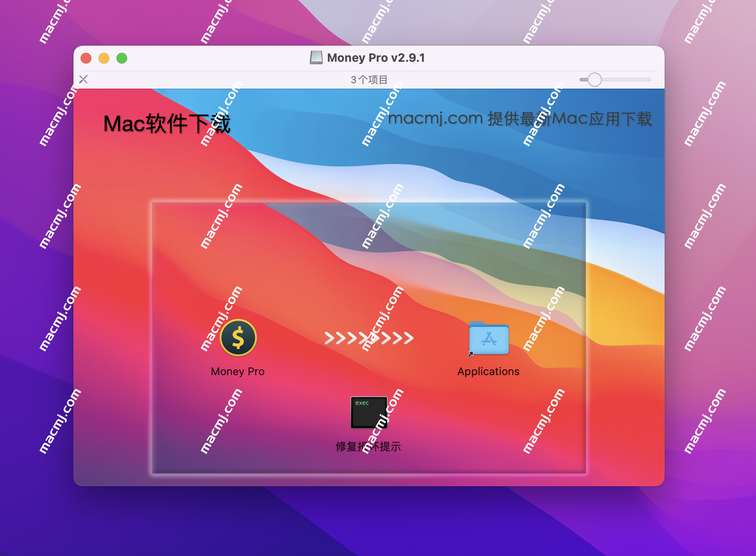The width and height of the screenshot is (756, 556).
Task: Select the Applications folder shortcut icon
Action: (489, 338)
